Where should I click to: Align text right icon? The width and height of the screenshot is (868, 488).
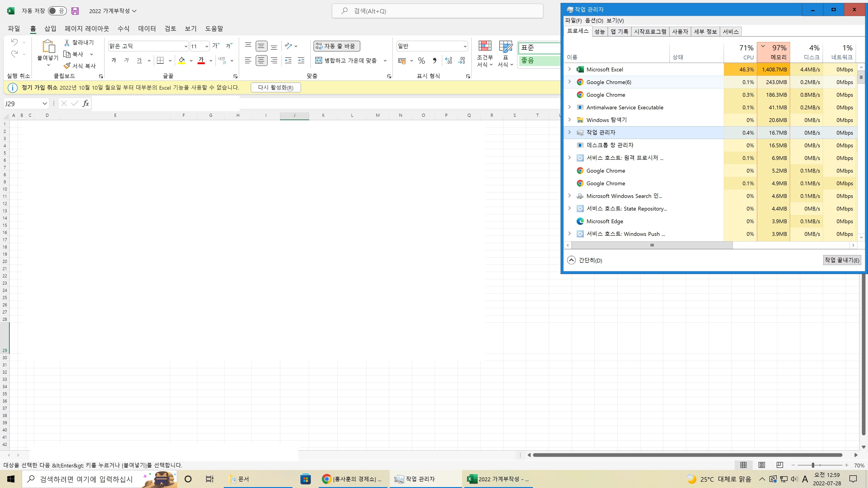[274, 60]
